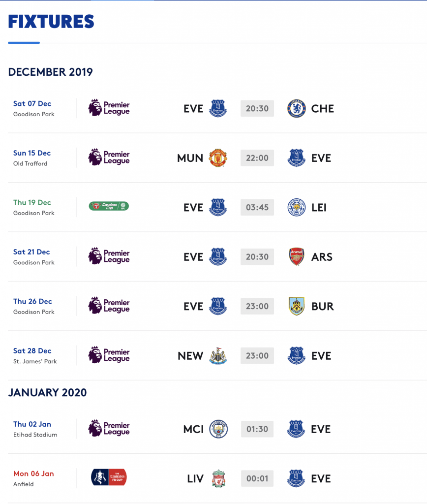Click the Everton crest in Arsenal fixture
The width and height of the screenshot is (427, 504).
click(218, 256)
